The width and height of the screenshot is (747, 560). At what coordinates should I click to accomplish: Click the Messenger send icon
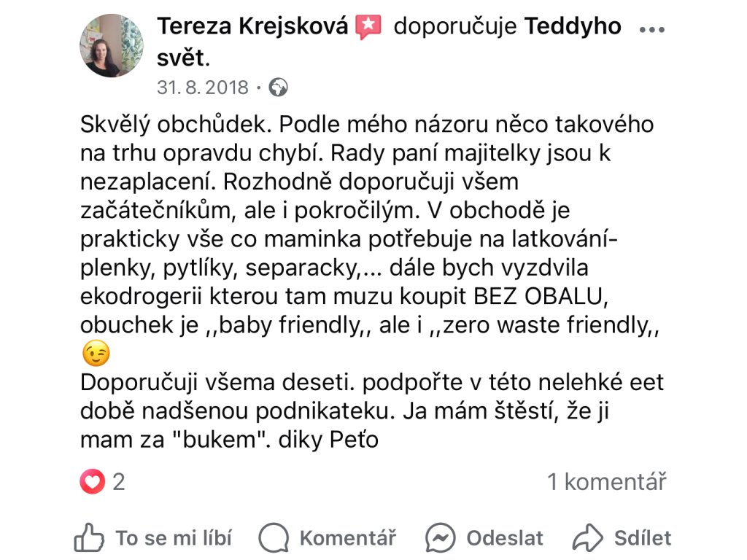(441, 538)
